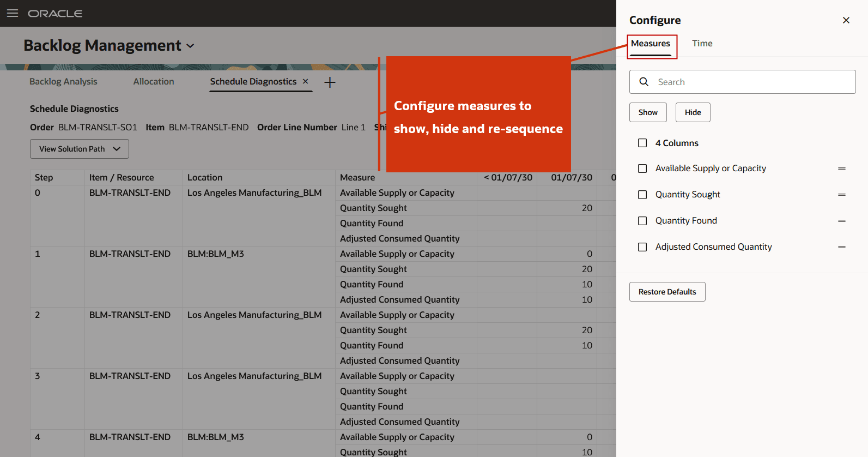Select the Schedule Diagnostics tab
The image size is (868, 457).
point(253,81)
